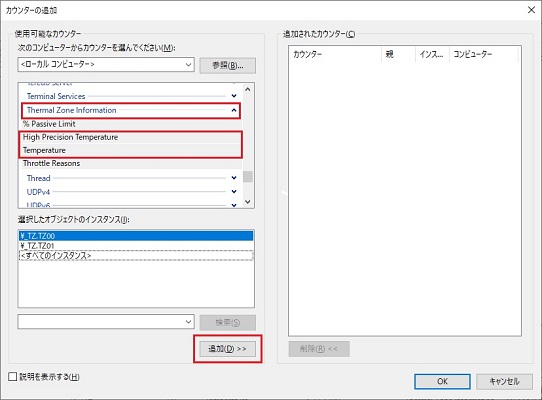Open the local computer dropdown
Screen dimensions: 542x400
106,65
